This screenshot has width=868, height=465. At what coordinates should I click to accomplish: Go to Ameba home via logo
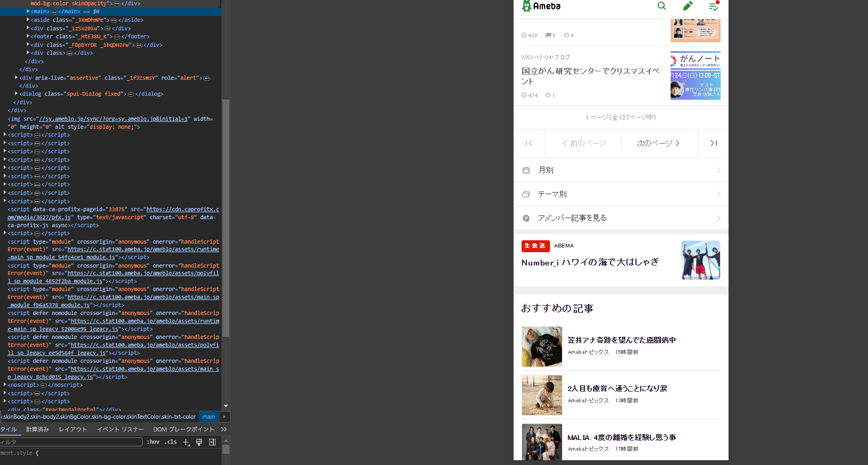click(541, 6)
